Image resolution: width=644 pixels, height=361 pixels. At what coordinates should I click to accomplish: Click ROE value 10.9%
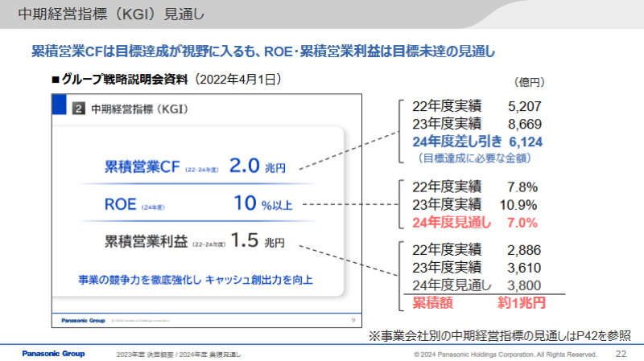(x=518, y=205)
